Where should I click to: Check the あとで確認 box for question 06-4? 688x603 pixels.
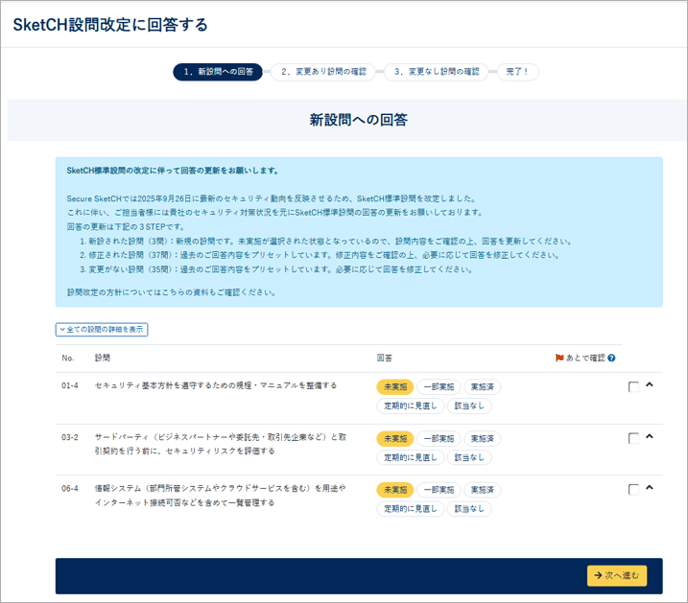tap(634, 489)
